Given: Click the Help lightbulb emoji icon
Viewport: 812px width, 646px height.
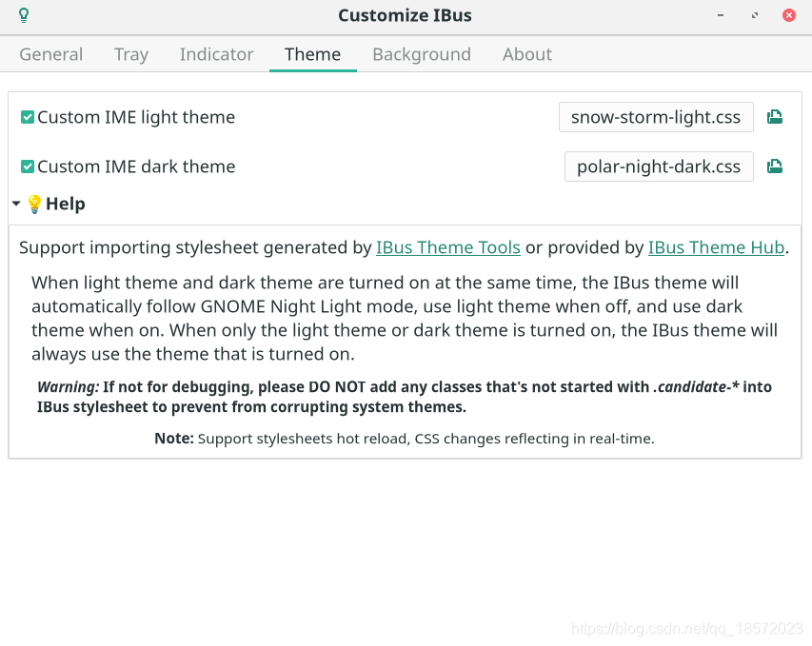Looking at the screenshot, I should pyautogui.click(x=34, y=204).
